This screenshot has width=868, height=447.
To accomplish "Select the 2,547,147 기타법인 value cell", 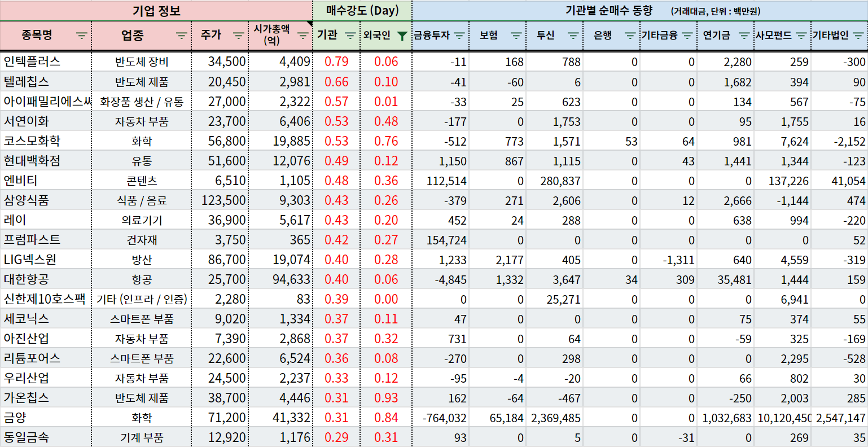I will [840, 418].
